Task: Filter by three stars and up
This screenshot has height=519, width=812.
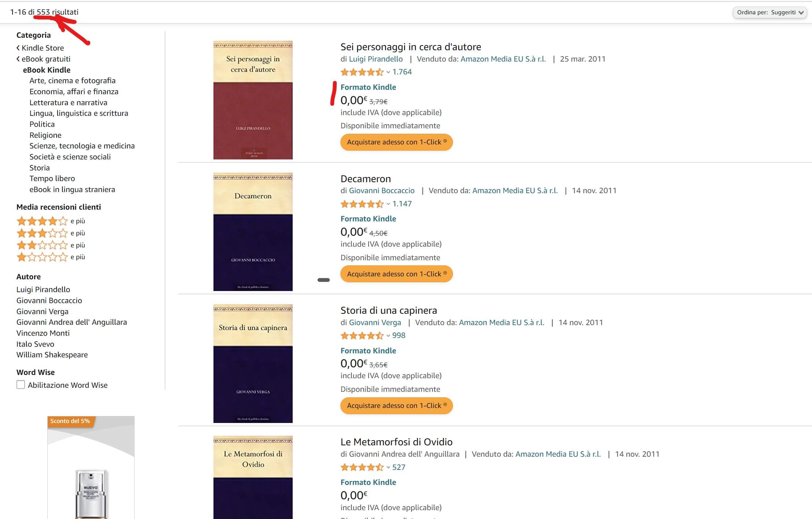Action: click(x=42, y=233)
